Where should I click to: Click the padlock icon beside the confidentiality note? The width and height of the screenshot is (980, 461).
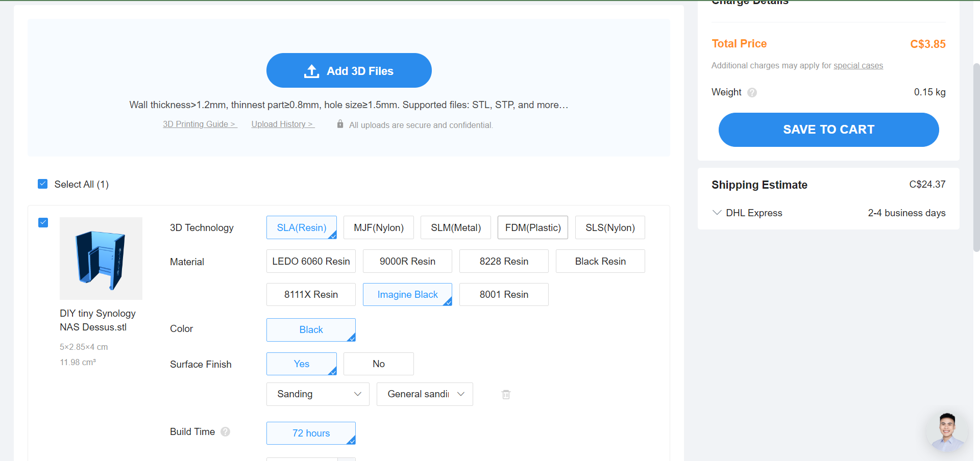click(x=340, y=124)
